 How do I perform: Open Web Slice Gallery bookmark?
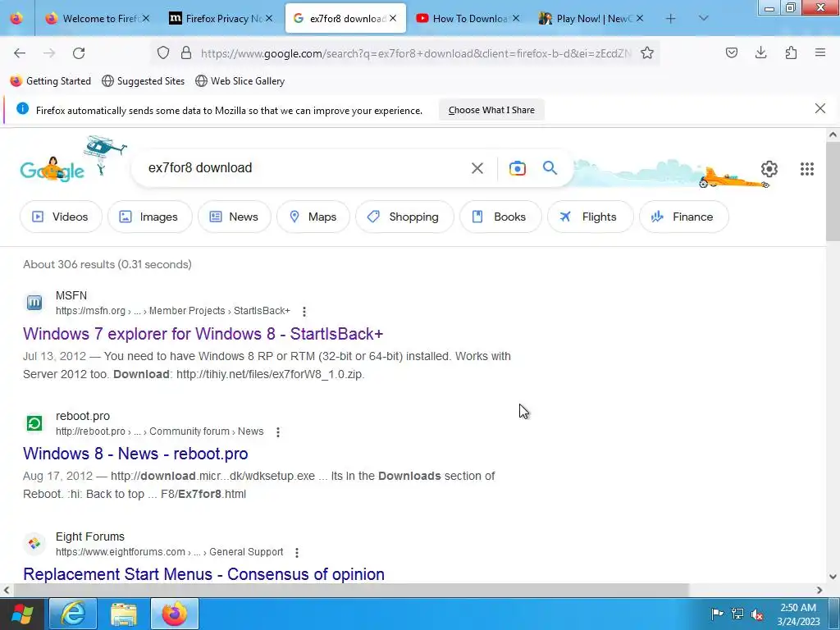click(x=240, y=81)
